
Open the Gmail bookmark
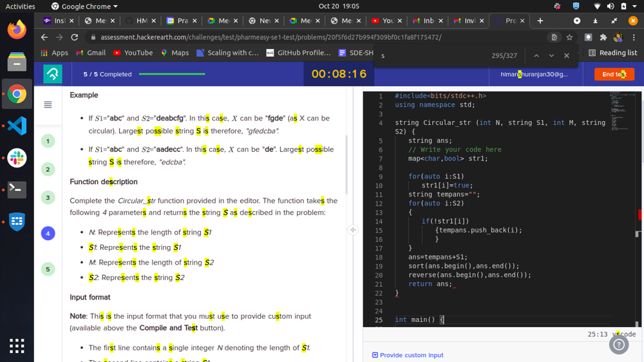(x=91, y=53)
